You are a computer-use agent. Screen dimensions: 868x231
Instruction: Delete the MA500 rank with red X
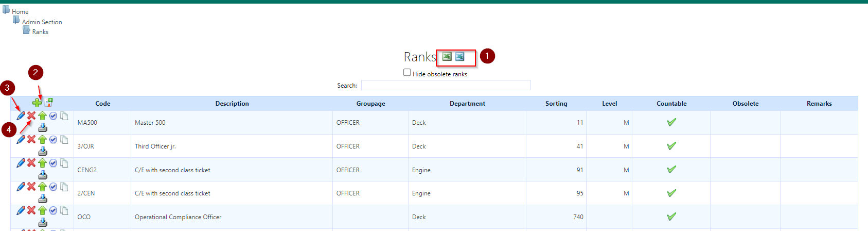pyautogui.click(x=31, y=116)
